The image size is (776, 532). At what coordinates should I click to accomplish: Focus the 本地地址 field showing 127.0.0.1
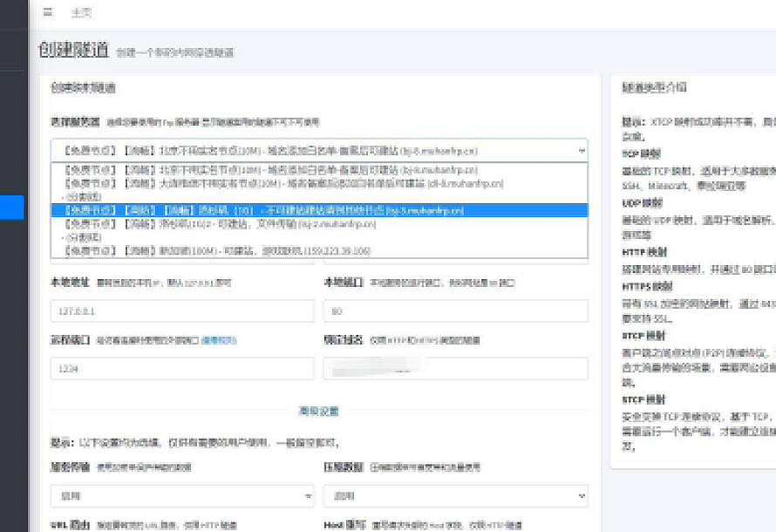(x=182, y=311)
